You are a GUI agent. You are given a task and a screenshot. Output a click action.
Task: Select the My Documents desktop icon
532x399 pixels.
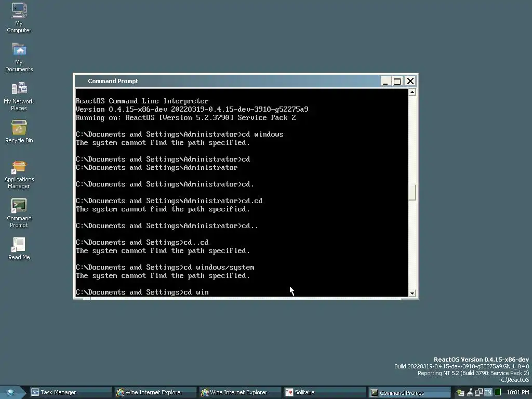(x=19, y=57)
